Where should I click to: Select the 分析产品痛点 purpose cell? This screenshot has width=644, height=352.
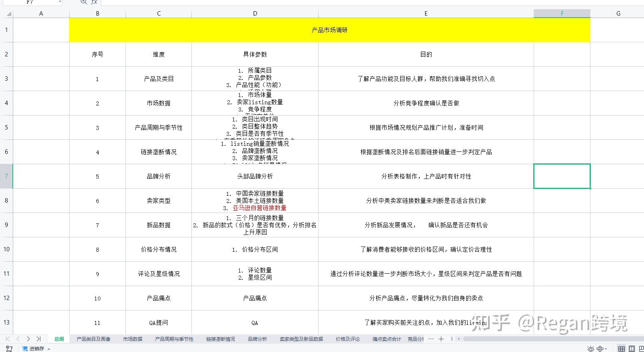[x=426, y=298]
